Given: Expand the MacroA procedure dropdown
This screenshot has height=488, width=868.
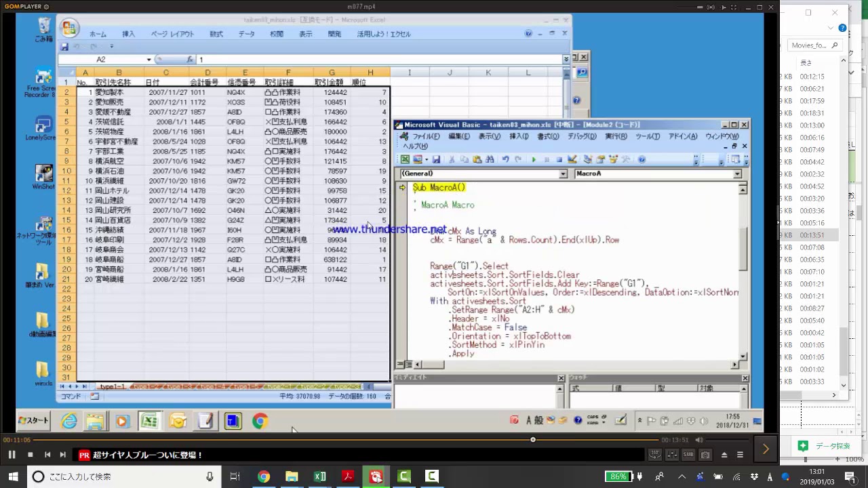Looking at the screenshot, I should pos(737,174).
